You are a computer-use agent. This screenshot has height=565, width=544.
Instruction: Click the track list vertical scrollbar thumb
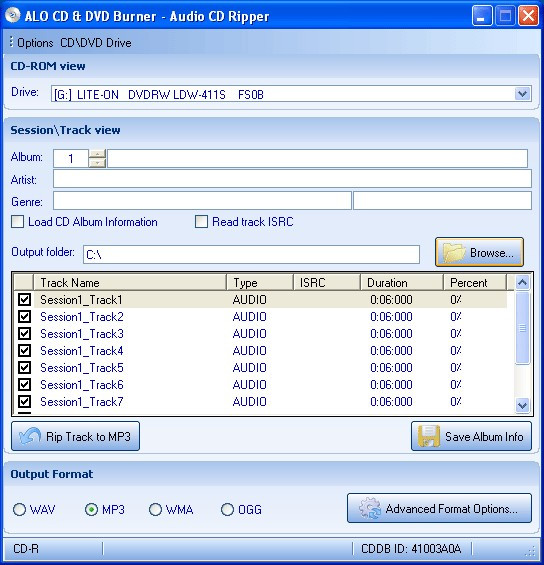[x=522, y=328]
